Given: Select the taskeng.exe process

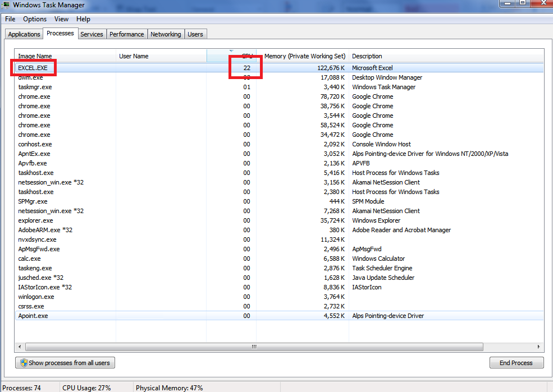Looking at the screenshot, I should point(279,268).
